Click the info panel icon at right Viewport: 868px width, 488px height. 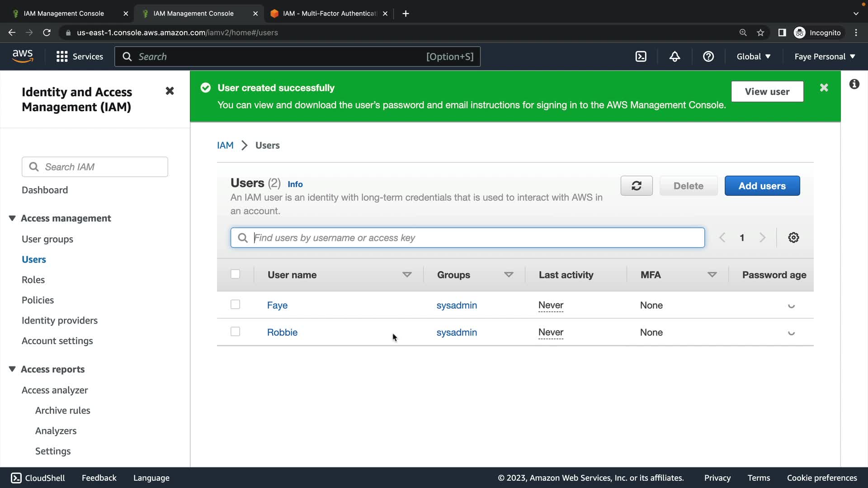(x=854, y=84)
